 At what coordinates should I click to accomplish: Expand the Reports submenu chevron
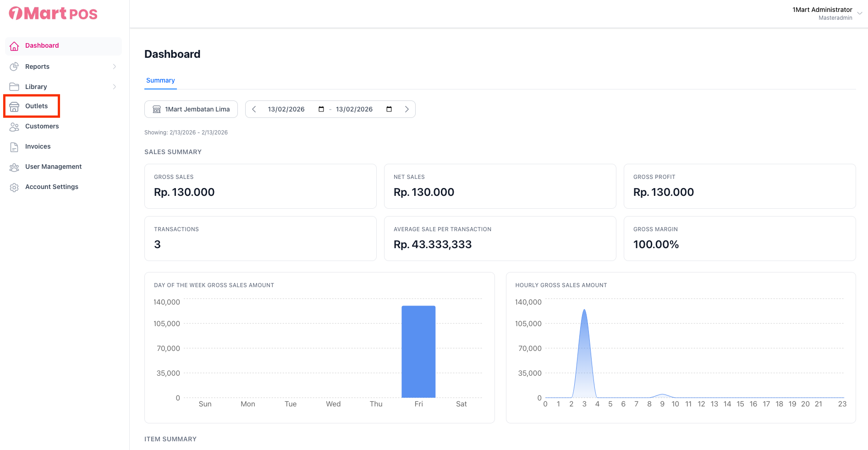[114, 67]
